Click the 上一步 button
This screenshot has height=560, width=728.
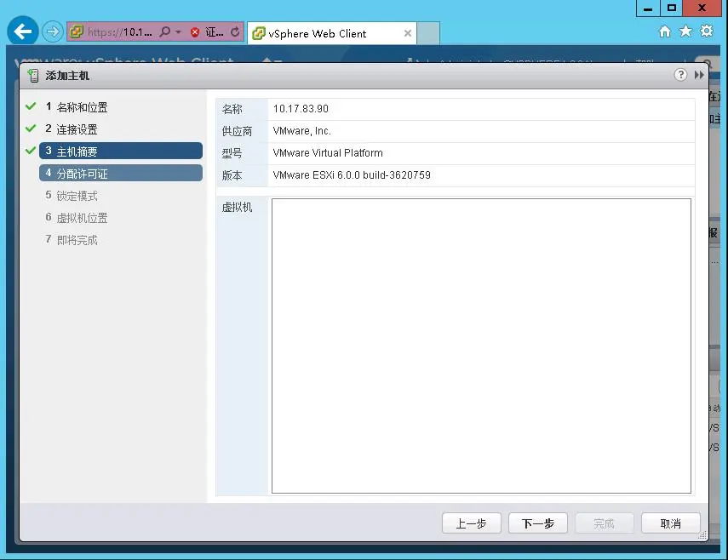471,523
